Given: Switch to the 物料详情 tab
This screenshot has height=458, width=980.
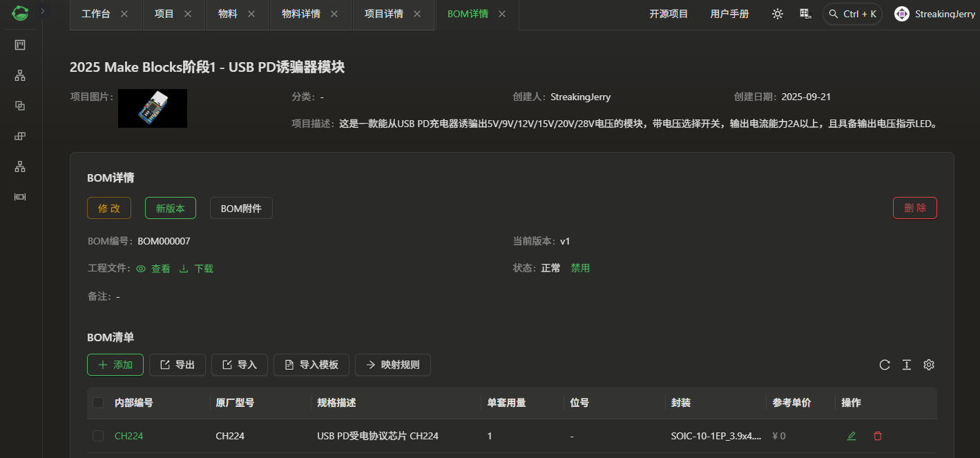Looking at the screenshot, I should [x=301, y=14].
